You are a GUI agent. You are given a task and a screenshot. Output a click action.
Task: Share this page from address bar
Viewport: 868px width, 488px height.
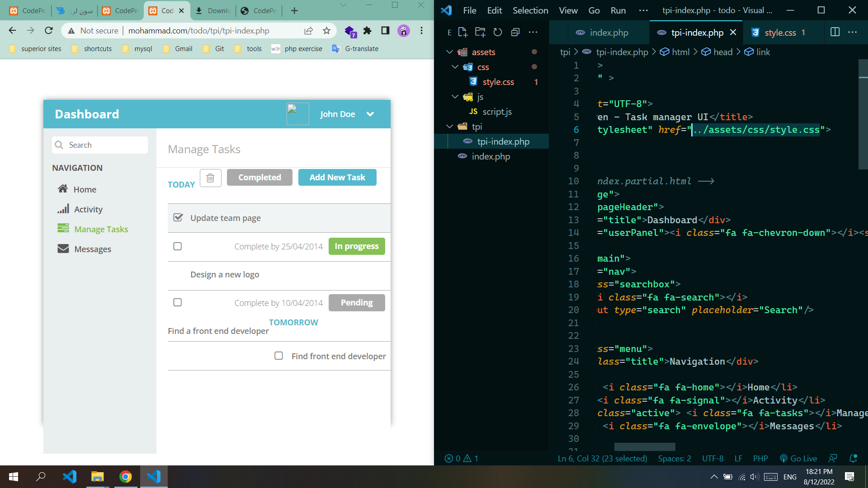308,31
